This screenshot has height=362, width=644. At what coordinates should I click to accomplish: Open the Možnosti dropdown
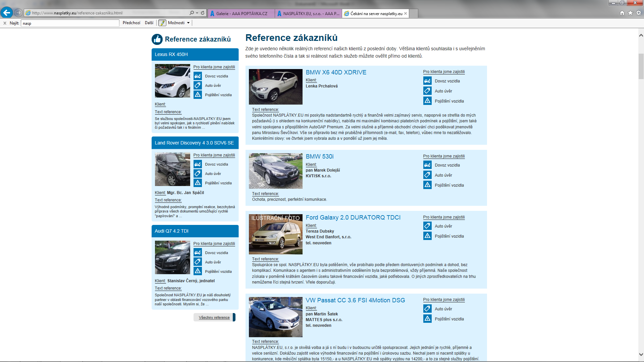click(x=179, y=23)
